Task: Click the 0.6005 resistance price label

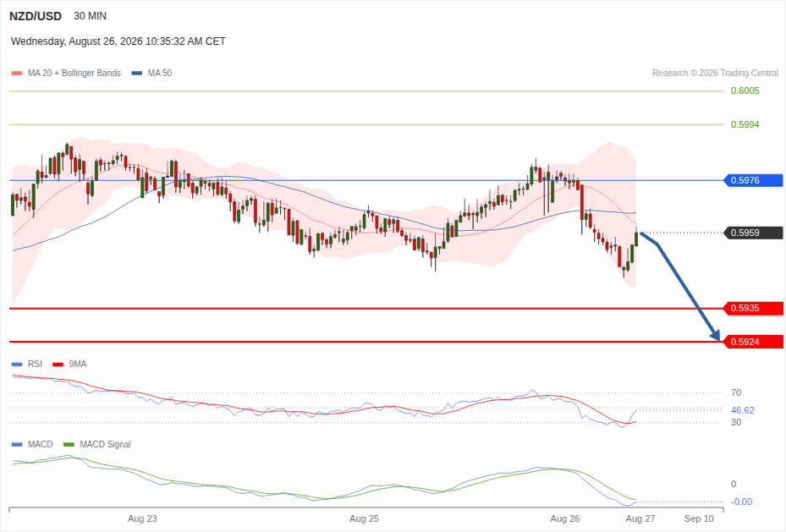Action: coord(745,90)
